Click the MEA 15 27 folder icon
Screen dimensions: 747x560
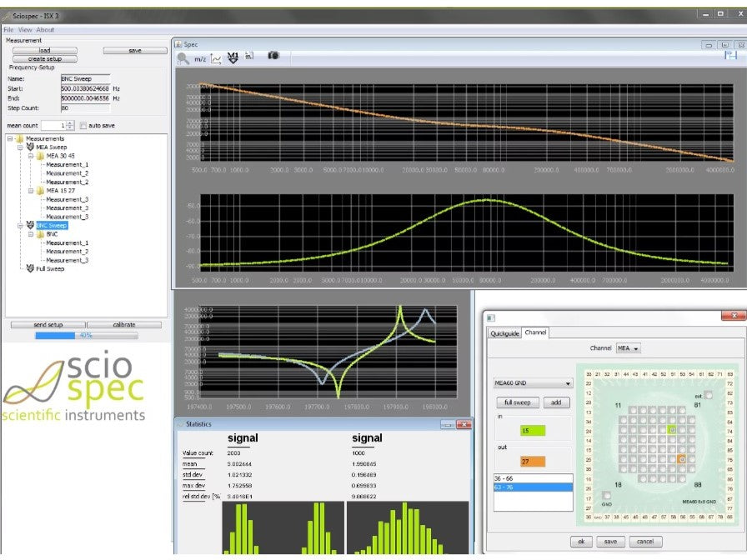(41, 191)
